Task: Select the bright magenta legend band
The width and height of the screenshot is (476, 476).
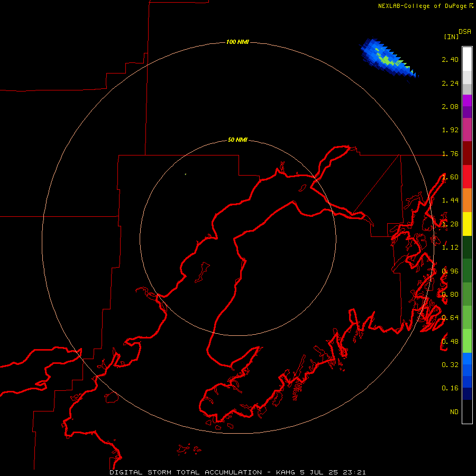Action: coord(467,100)
